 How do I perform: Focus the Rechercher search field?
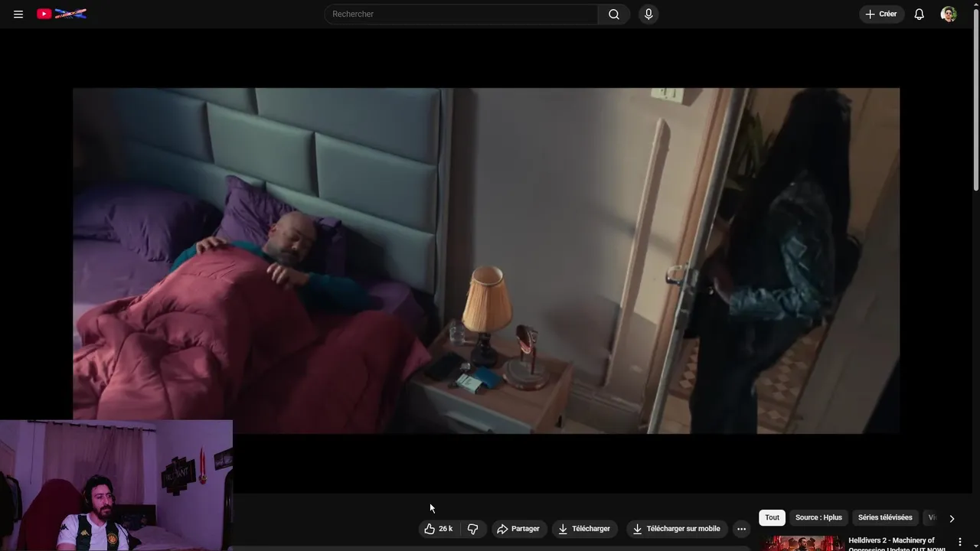coord(461,14)
